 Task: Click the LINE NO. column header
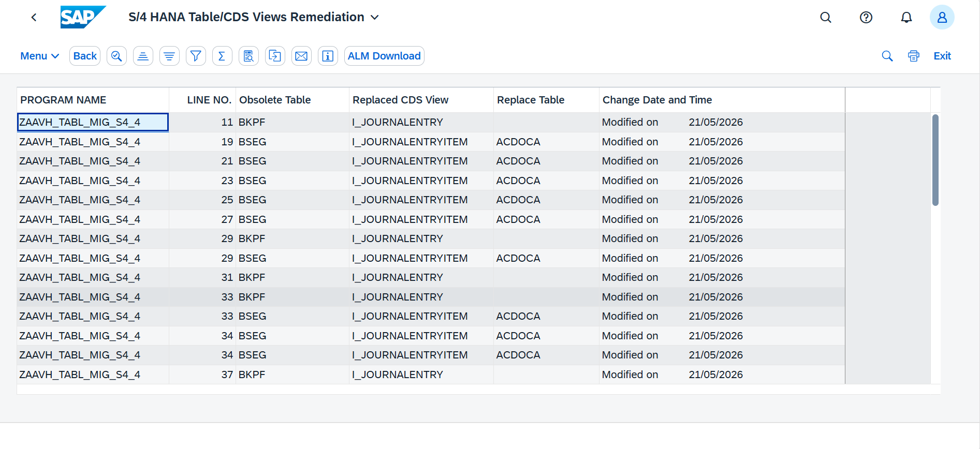202,100
